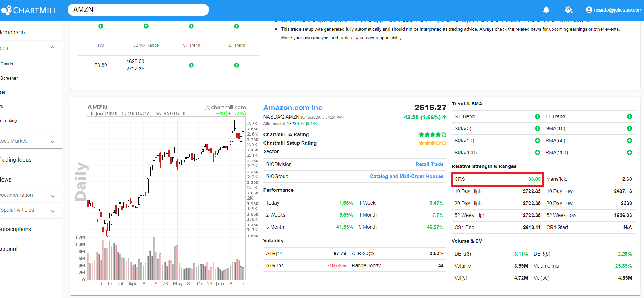Click the 6 Month performance 46.27%
The height and width of the screenshot is (298, 644).
(x=435, y=227)
